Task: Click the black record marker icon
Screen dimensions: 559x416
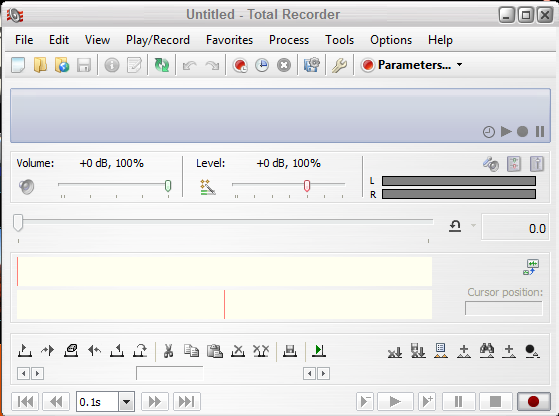Action: 532,351
